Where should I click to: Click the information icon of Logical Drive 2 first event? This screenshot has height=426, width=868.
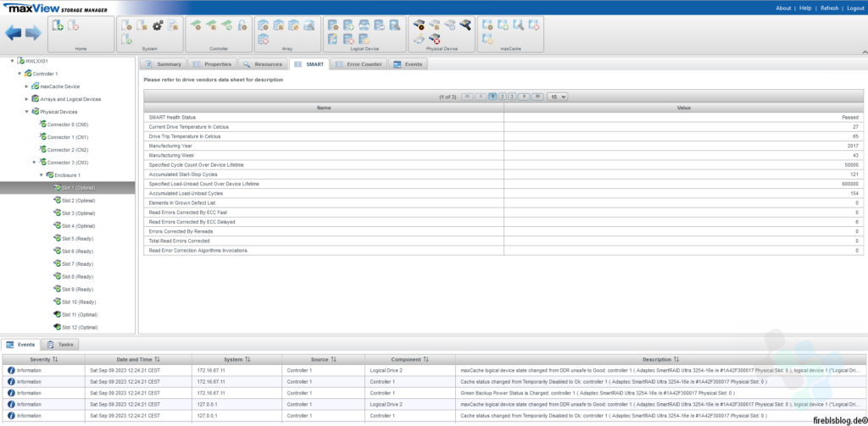click(11, 370)
